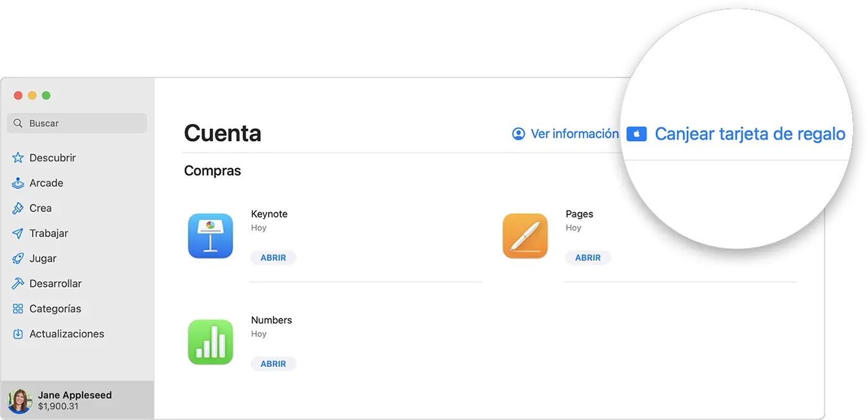Click the Crea paintbrush icon

click(18, 208)
